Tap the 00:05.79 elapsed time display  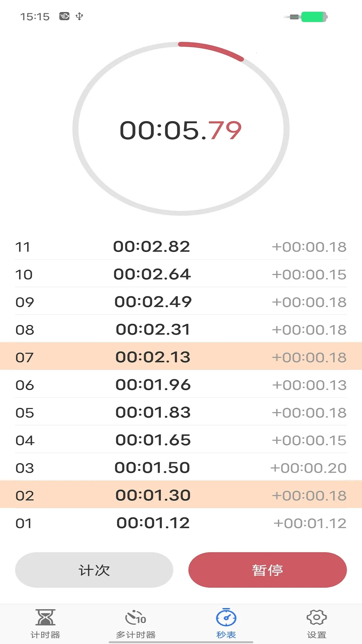point(181,130)
